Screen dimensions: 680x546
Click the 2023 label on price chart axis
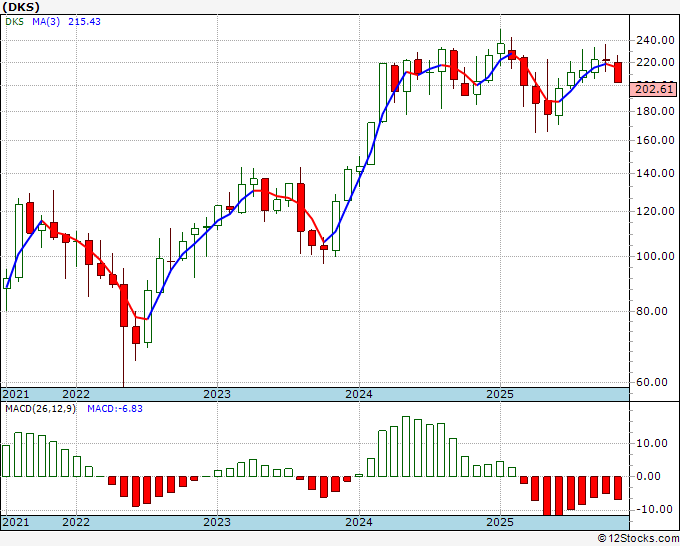point(217,394)
